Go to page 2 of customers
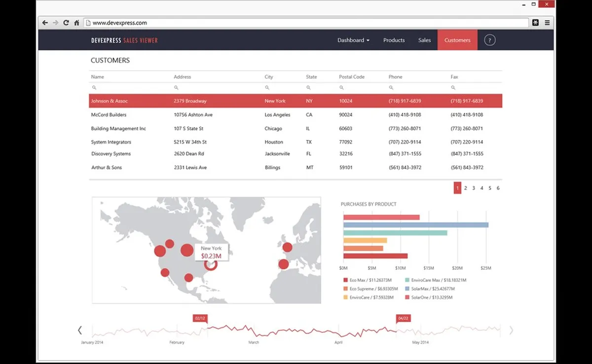The height and width of the screenshot is (364, 592). [x=466, y=188]
